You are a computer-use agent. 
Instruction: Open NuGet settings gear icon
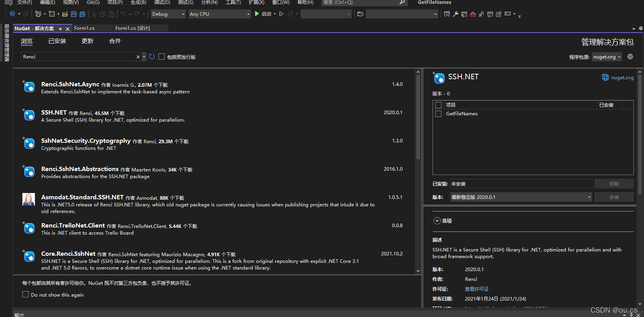point(630,56)
